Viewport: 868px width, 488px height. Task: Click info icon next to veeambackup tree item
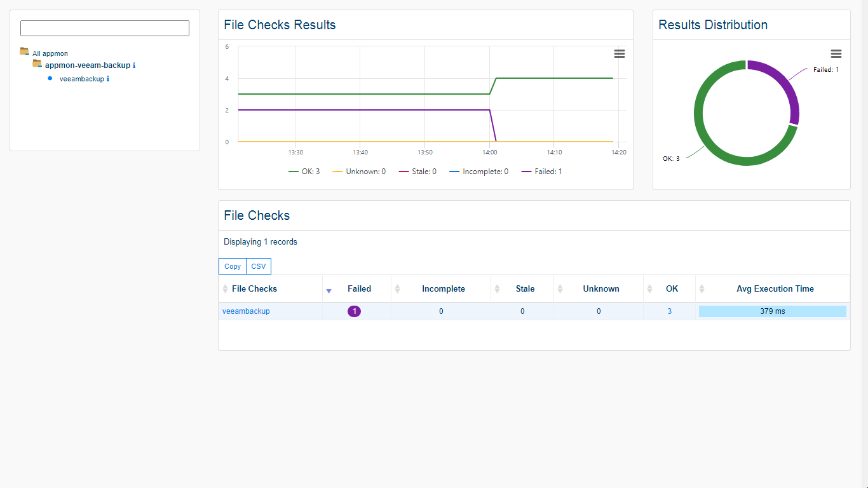[x=108, y=79]
